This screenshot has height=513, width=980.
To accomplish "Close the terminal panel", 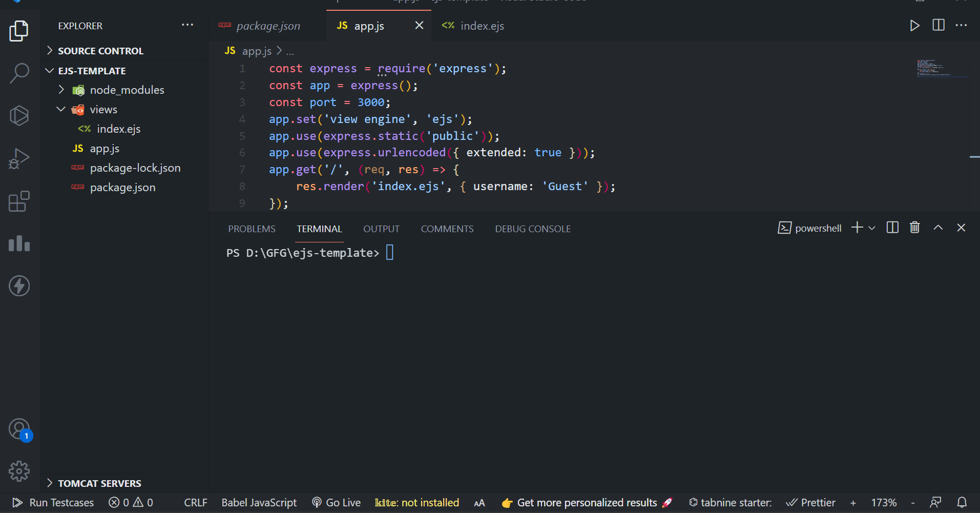I will pos(961,228).
